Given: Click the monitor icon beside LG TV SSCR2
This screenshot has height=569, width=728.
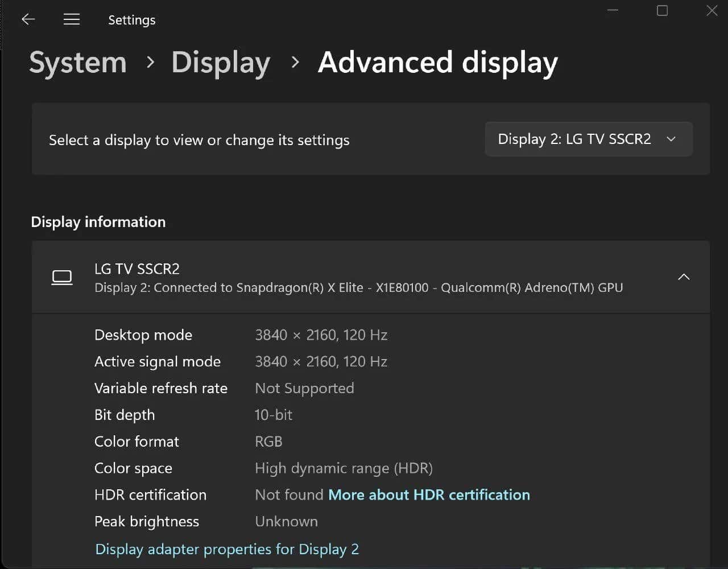Looking at the screenshot, I should (x=62, y=278).
